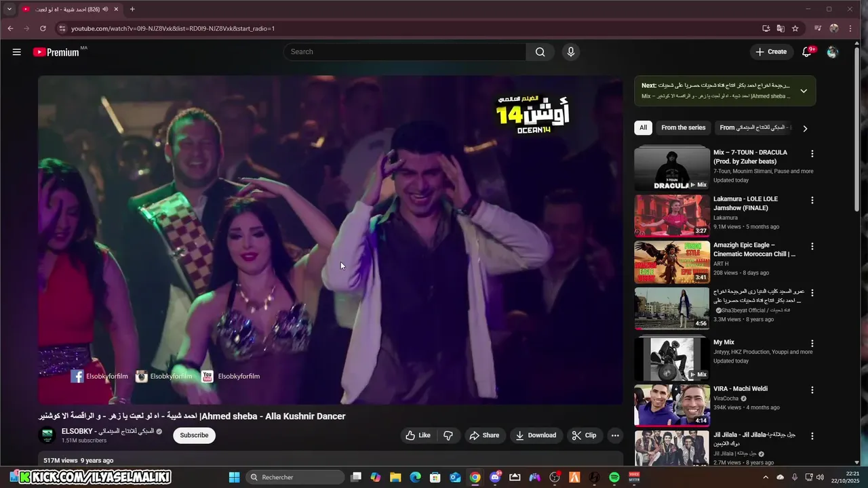Screen dimensions: 868x488
Task: Open options for Lakamura LOLE LOLE video
Action: click(x=812, y=200)
